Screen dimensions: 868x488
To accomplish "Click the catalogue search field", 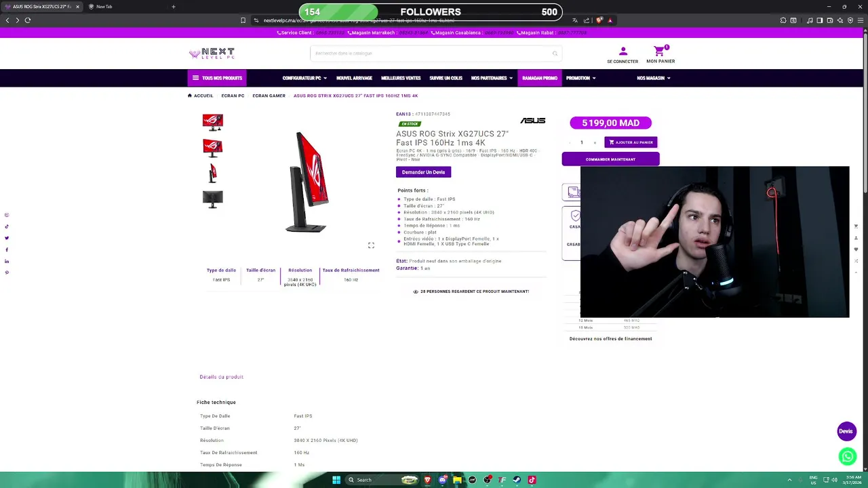I will [435, 54].
